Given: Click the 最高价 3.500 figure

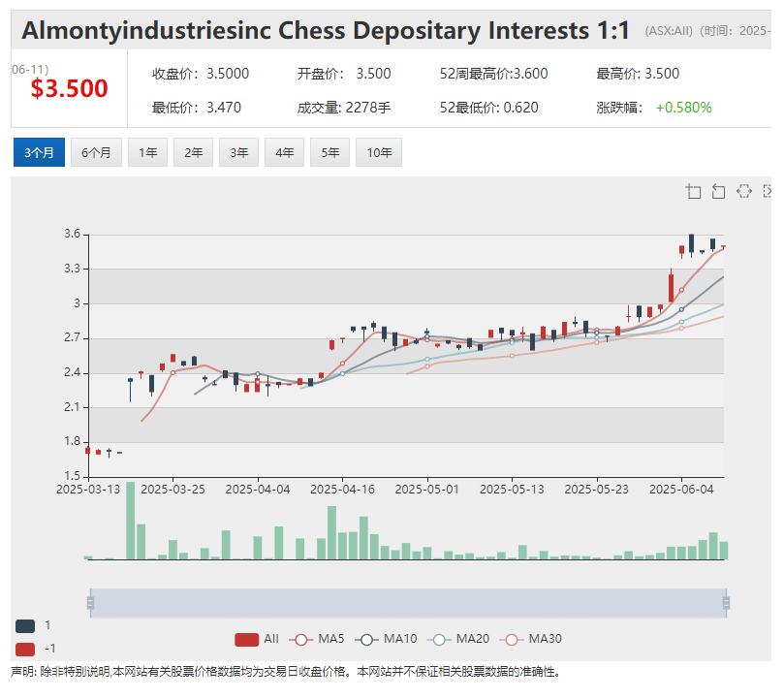Looking at the screenshot, I should pos(662,74).
